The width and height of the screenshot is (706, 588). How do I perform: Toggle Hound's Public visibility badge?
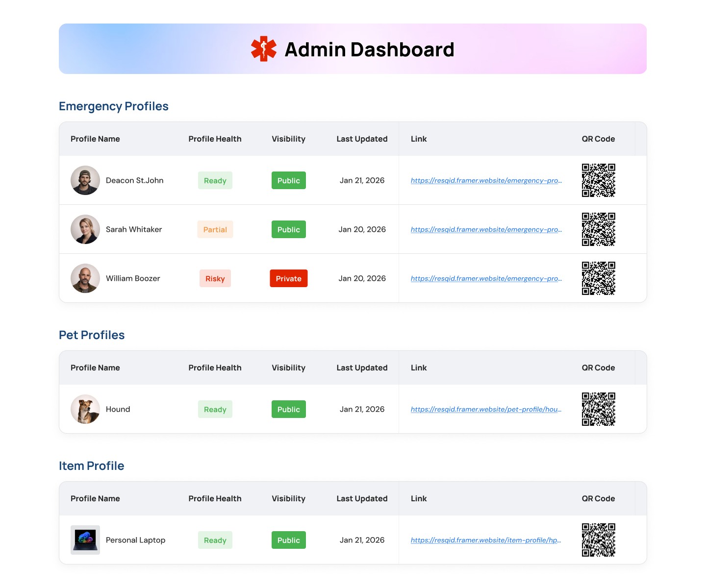tap(288, 409)
